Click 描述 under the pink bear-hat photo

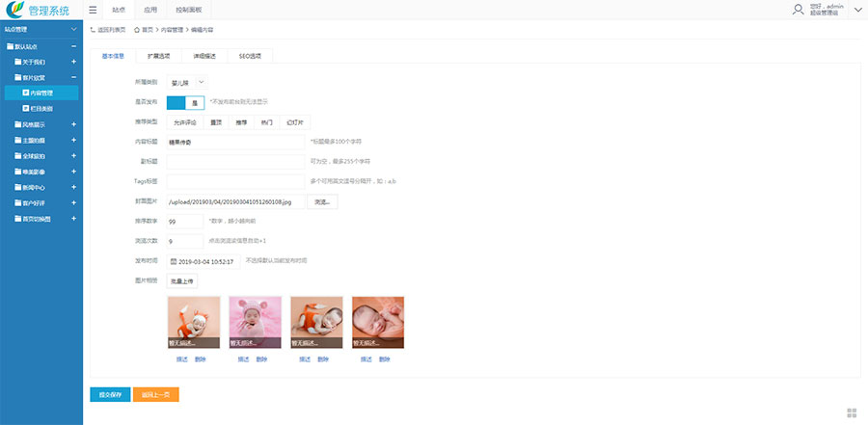243,359
